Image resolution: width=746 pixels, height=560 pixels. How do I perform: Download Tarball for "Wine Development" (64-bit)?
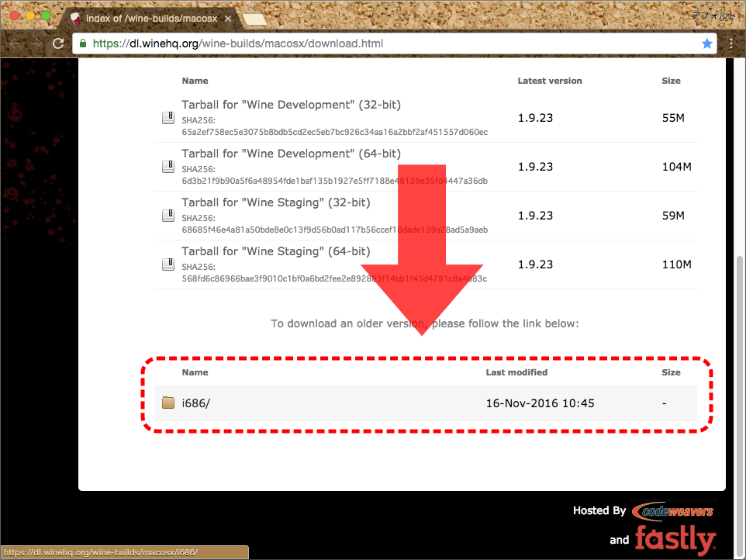coord(291,154)
